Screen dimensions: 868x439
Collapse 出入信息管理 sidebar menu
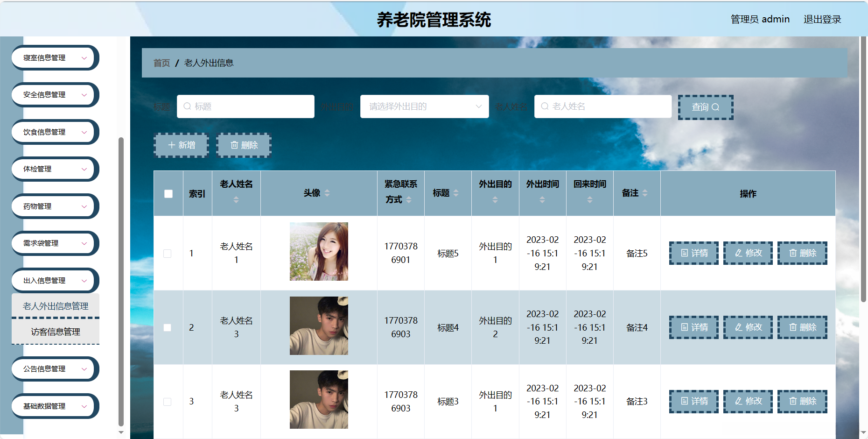point(55,281)
